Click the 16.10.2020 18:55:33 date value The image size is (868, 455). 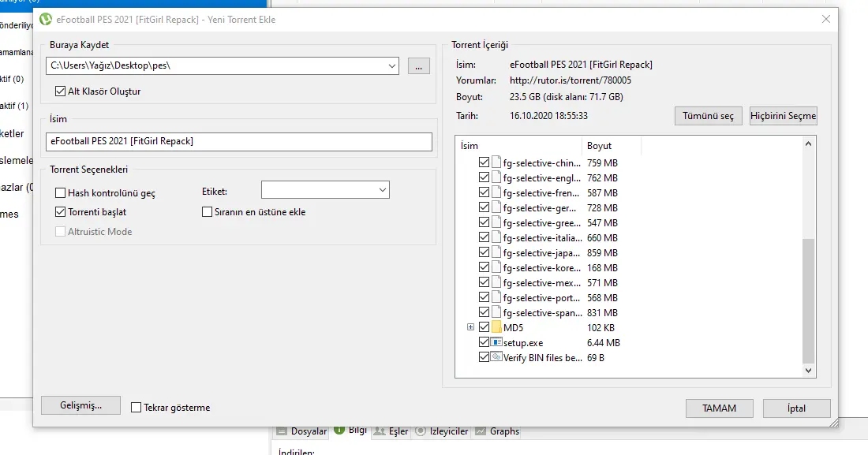pos(548,116)
